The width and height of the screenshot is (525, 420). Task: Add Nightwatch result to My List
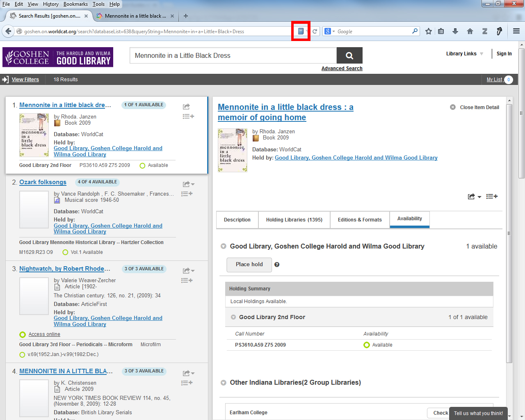187,281
